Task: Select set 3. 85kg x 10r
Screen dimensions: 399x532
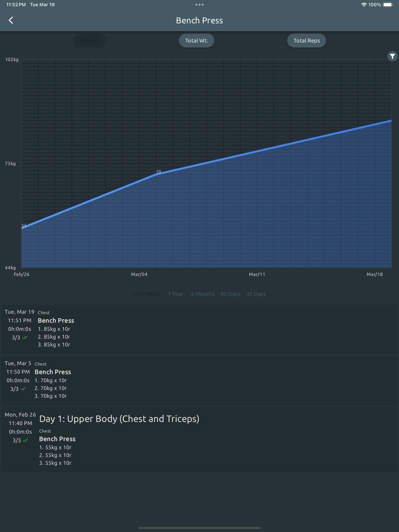Action: pos(54,345)
